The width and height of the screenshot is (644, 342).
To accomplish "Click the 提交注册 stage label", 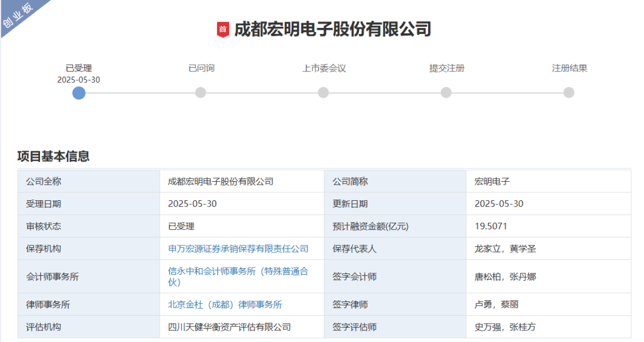I will 447,68.
